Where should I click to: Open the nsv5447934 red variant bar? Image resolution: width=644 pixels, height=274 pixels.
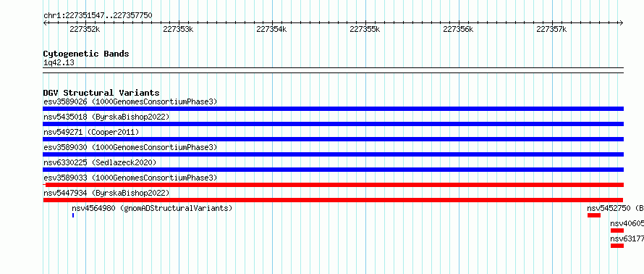pos(333,200)
